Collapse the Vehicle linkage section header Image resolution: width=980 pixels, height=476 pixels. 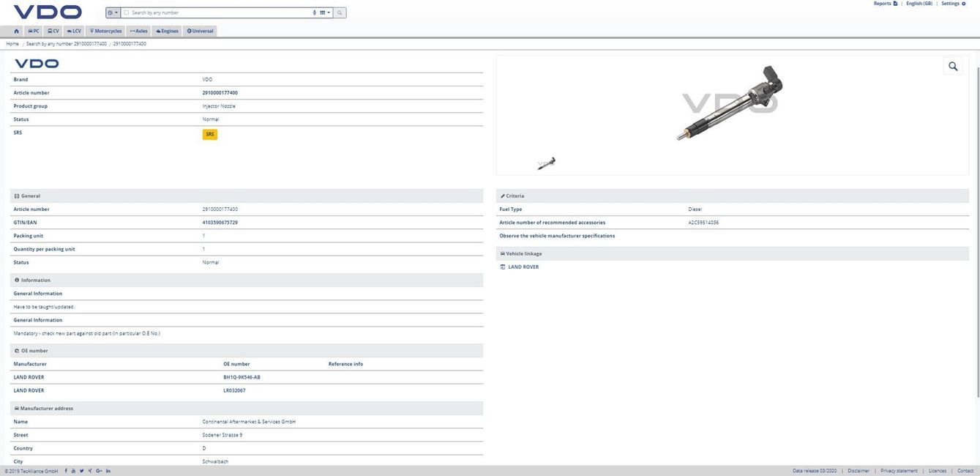(x=733, y=253)
